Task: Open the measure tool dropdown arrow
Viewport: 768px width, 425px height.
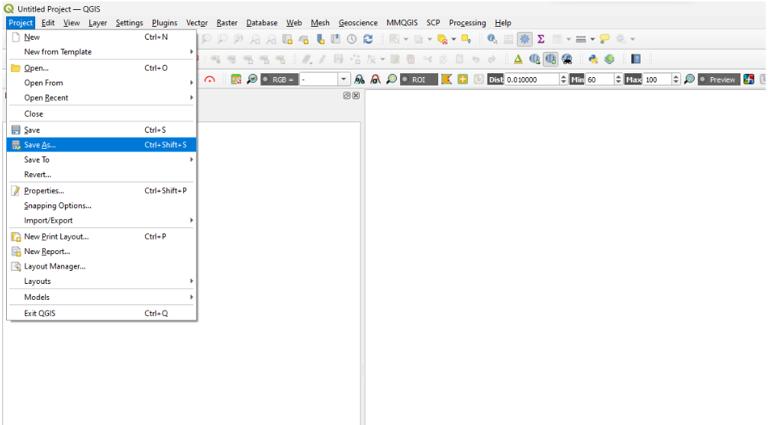Action: click(x=592, y=39)
